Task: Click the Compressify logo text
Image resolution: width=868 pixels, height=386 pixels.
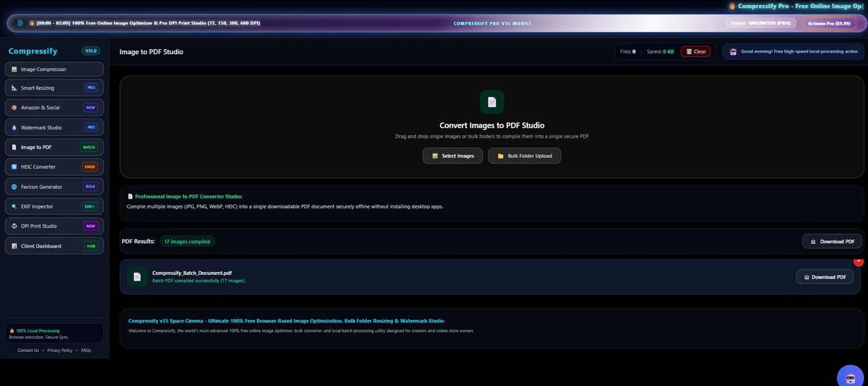Action: [32, 51]
